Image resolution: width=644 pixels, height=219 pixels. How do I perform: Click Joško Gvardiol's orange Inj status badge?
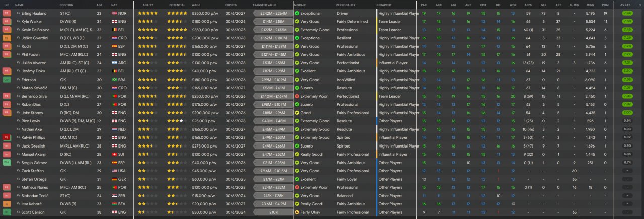tap(7, 38)
